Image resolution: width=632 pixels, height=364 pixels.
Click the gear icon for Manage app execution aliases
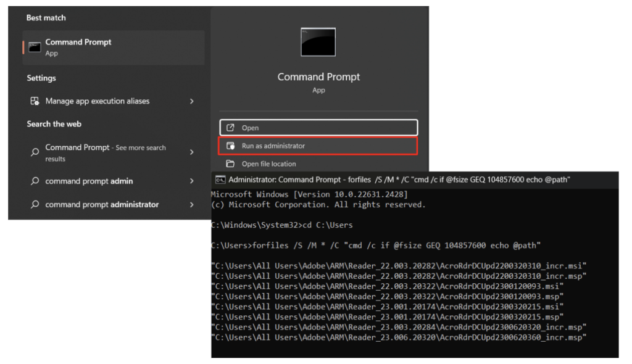[36, 101]
